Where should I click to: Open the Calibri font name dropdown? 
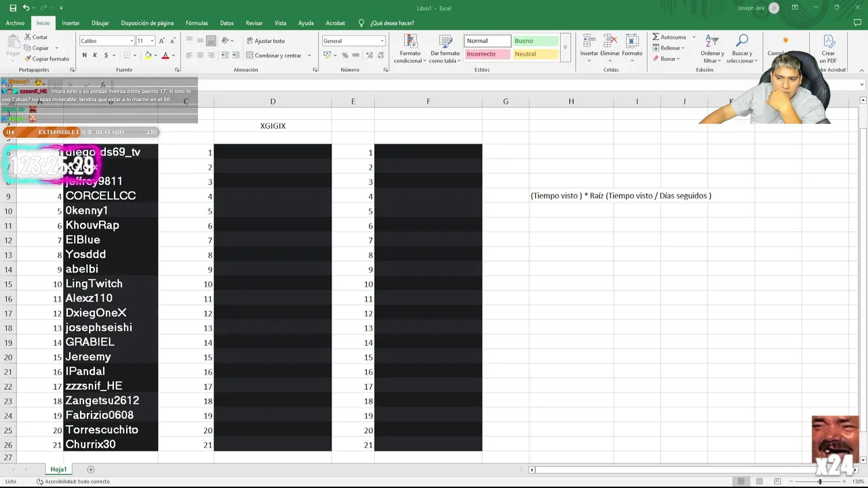[132, 41]
